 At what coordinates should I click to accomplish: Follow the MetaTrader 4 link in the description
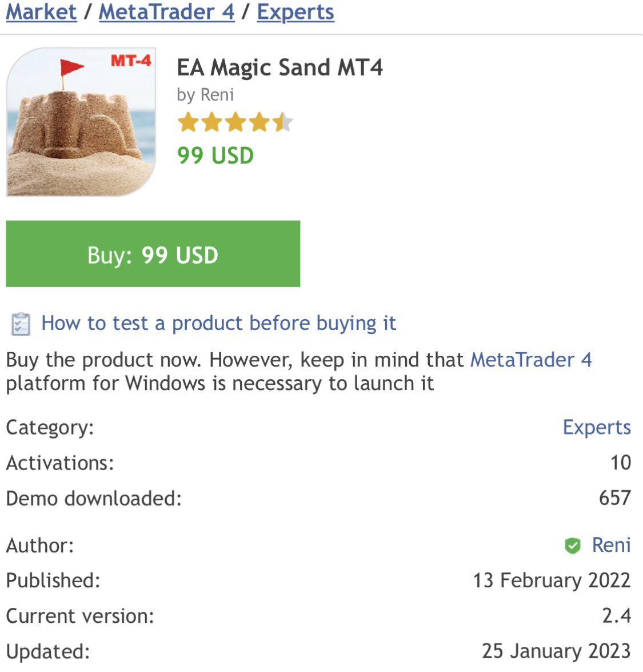tap(531, 360)
